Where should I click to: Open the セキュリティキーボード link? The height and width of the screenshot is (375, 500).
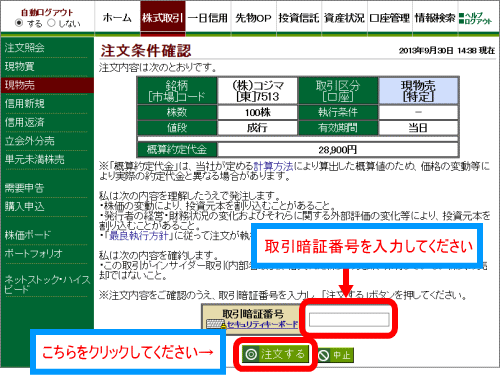pyautogui.click(x=262, y=324)
